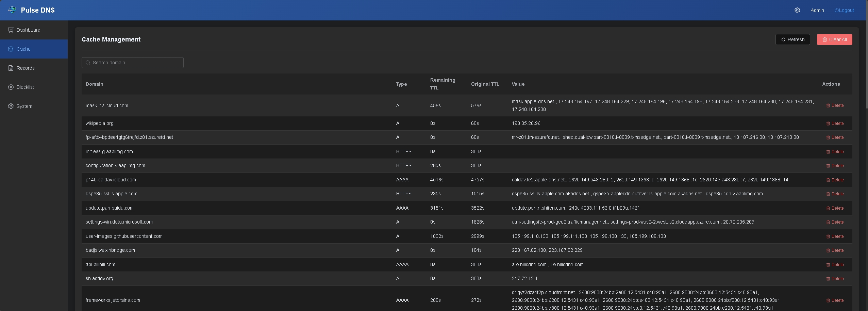Click the Cache database icon in the sidebar

(11, 49)
